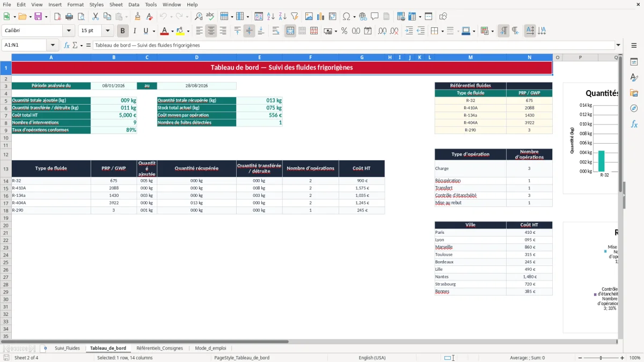Image resolution: width=644 pixels, height=362 pixels.
Task: Click the Print icon in toolbar
Action: point(69,17)
